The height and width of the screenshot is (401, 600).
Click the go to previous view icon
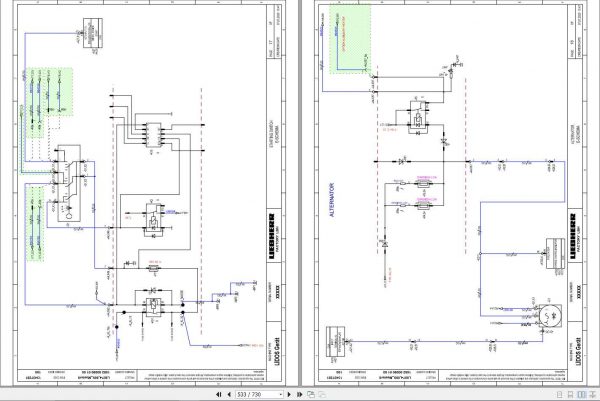tap(311, 394)
